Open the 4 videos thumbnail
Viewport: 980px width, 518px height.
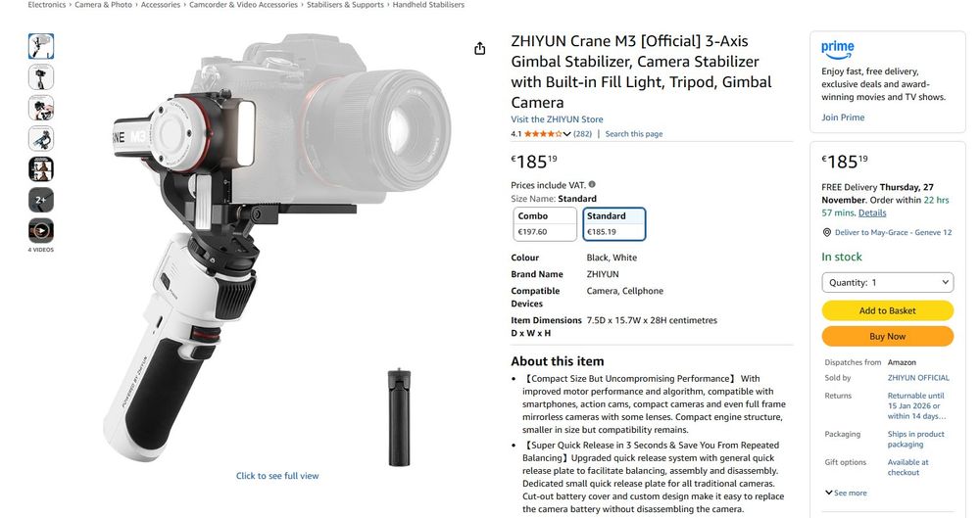(x=40, y=230)
